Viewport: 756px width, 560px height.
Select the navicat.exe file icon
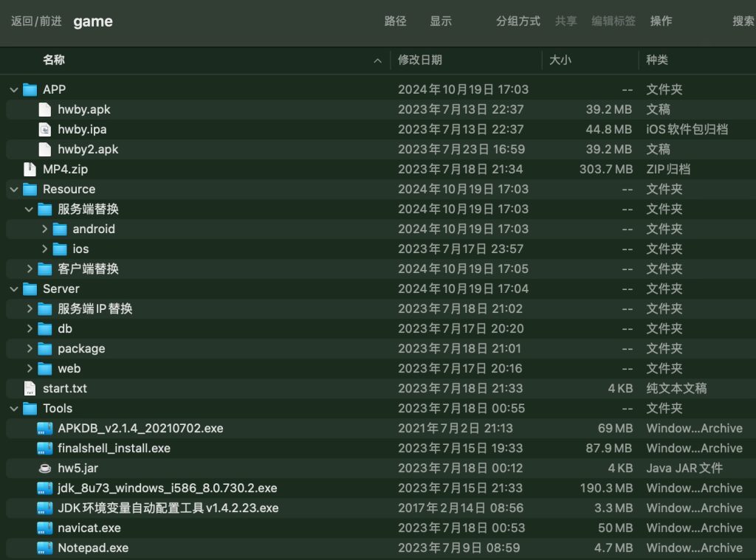(45, 528)
